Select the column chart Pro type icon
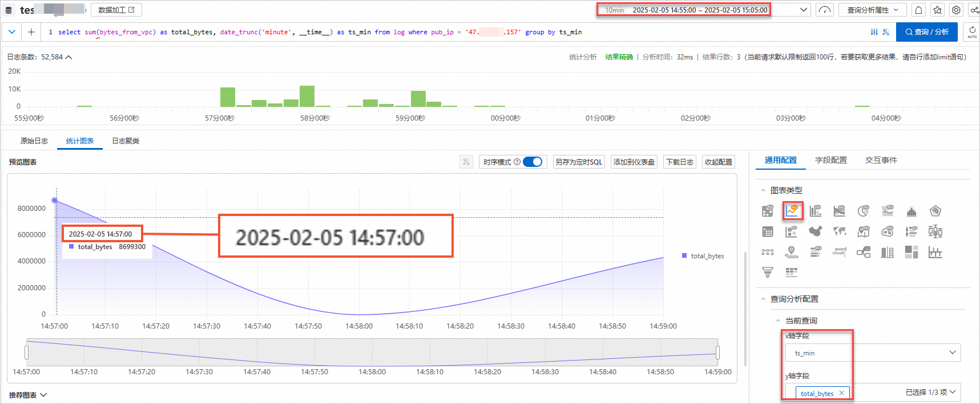 point(816,211)
